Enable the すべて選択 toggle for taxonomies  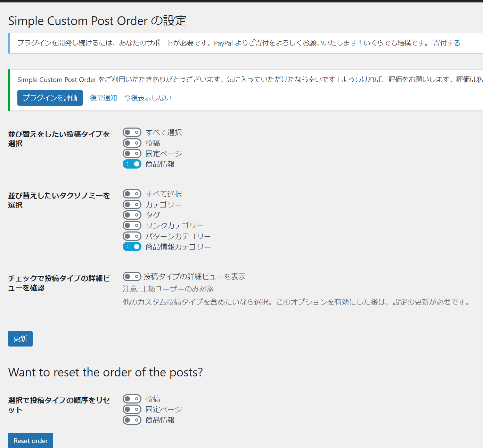pos(132,194)
